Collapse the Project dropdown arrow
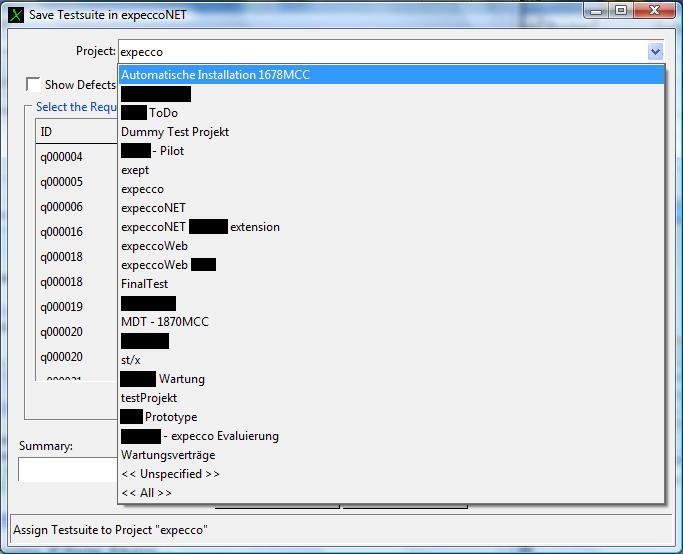Screen dimensions: 683x554 click(654, 51)
